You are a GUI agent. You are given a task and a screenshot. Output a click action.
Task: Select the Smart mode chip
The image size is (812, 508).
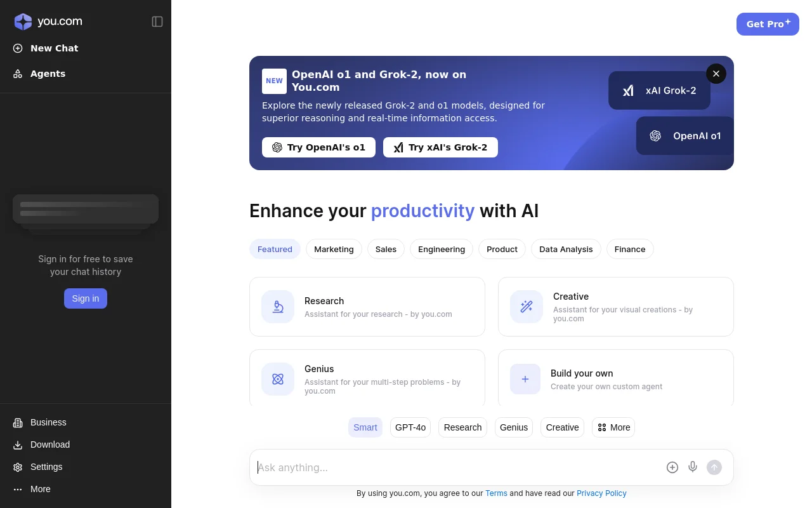365,427
